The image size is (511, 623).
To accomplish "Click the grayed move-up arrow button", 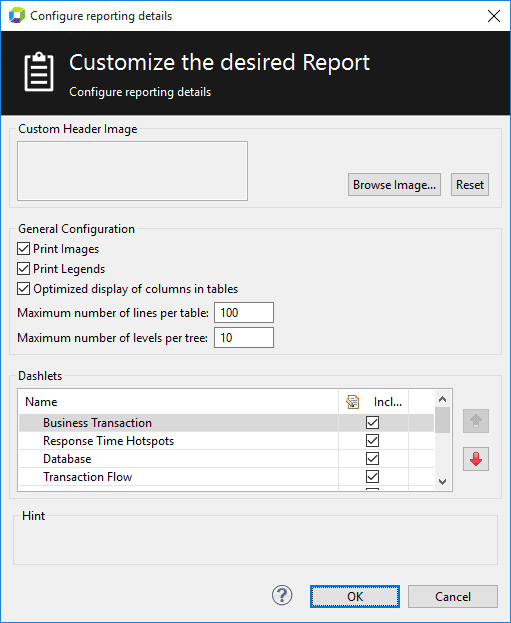I will point(476,421).
